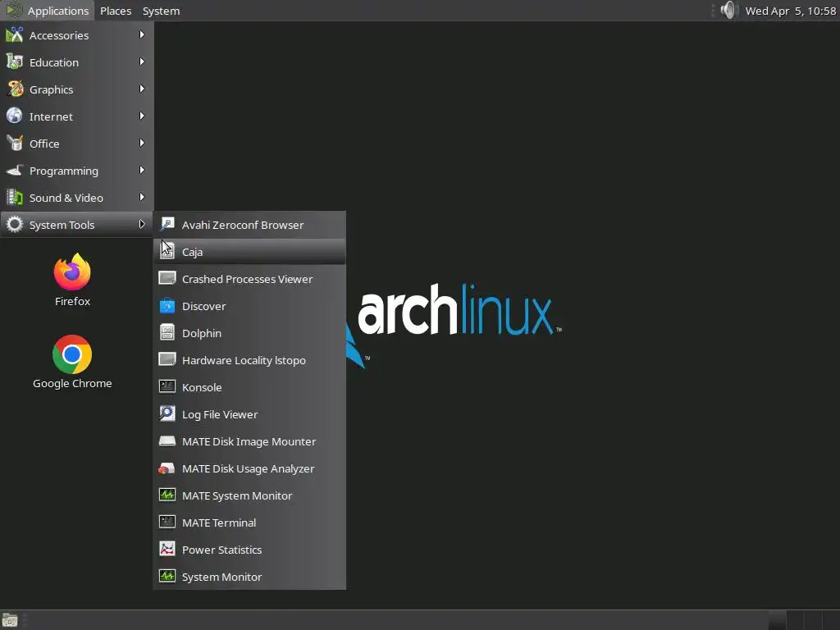The image size is (840, 630).
Task: Expand the Accessories submenu arrow
Action: pyautogui.click(x=142, y=34)
